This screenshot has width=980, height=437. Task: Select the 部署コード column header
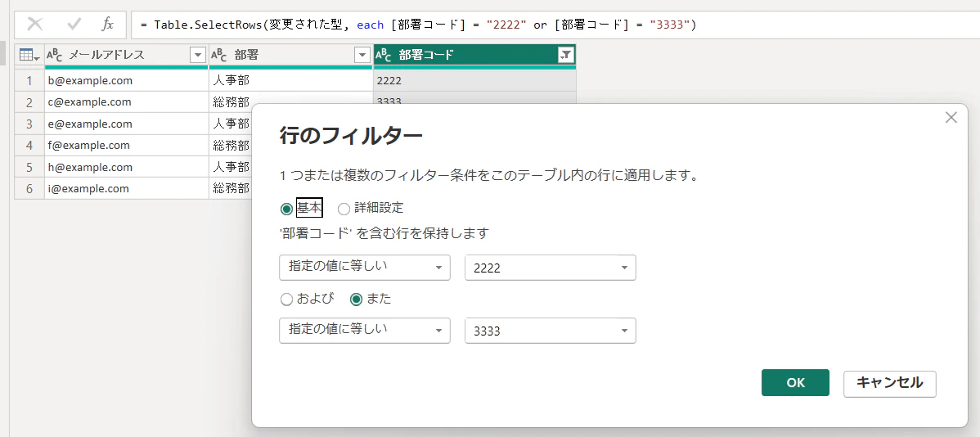pos(474,55)
